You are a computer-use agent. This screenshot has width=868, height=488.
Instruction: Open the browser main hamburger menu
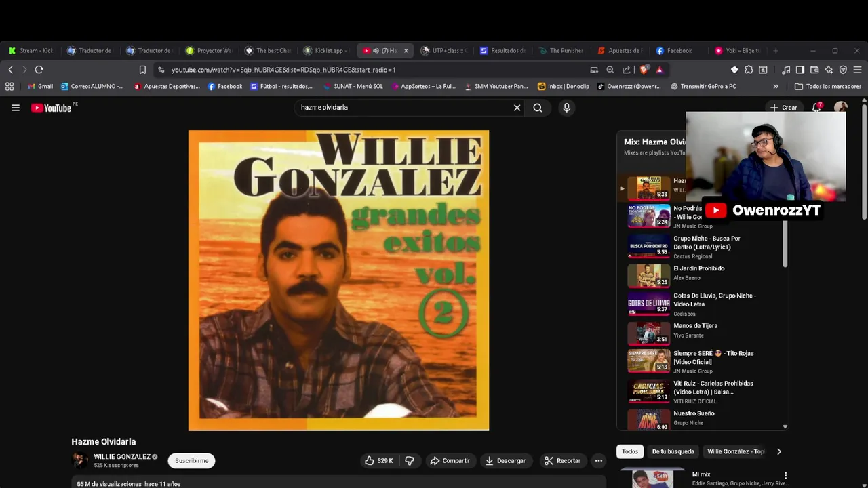pyautogui.click(x=857, y=70)
